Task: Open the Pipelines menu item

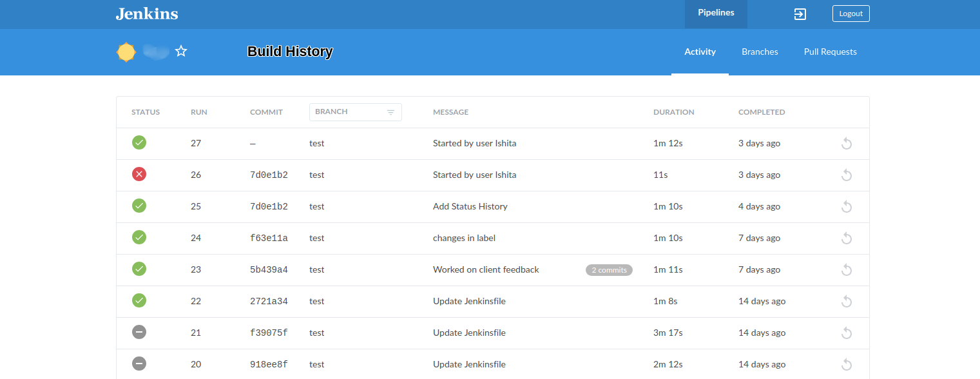Action: [x=716, y=14]
